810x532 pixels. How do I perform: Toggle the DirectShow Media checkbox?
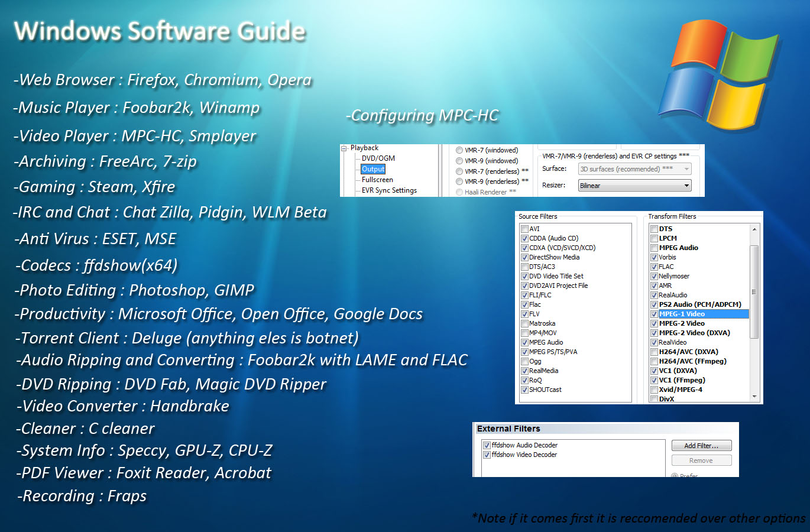click(x=524, y=258)
